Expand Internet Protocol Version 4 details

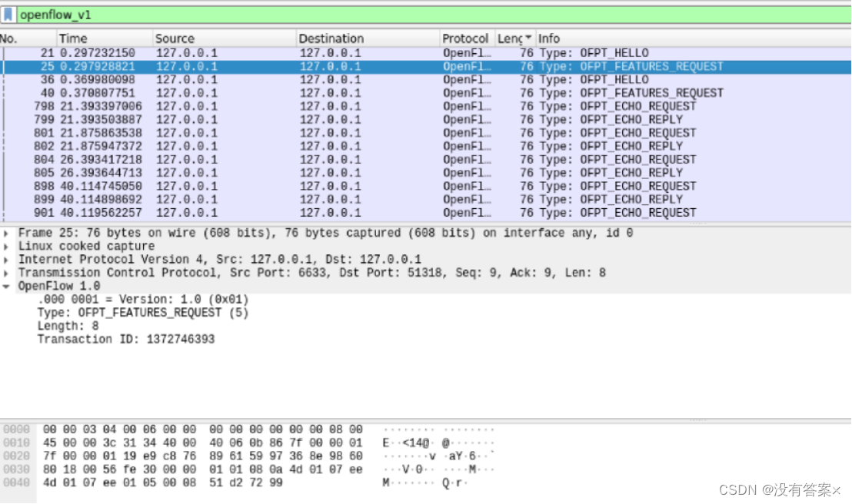point(7,258)
